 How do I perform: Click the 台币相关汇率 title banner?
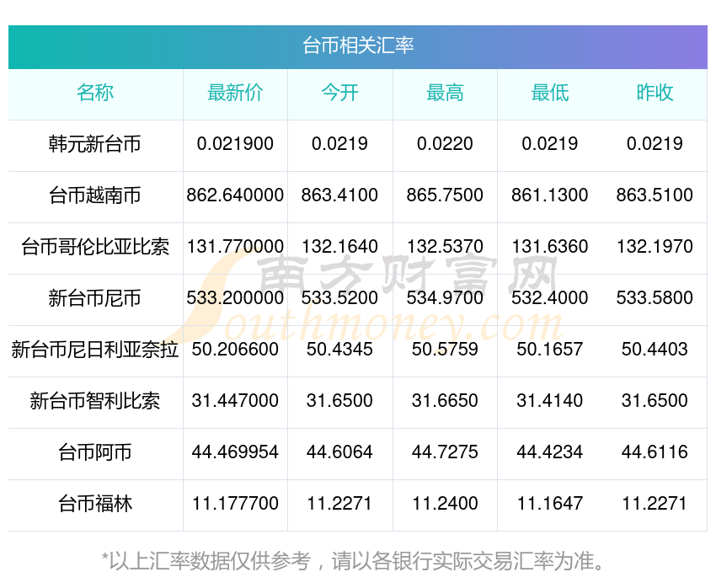pos(357,46)
